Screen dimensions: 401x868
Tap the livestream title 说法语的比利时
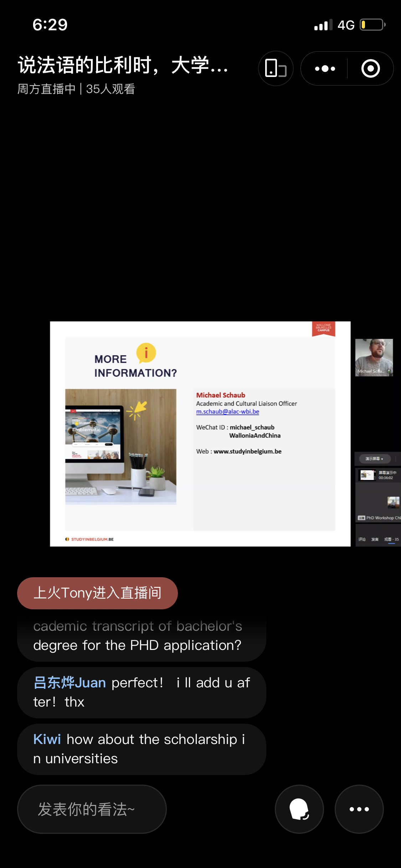[x=123, y=66]
